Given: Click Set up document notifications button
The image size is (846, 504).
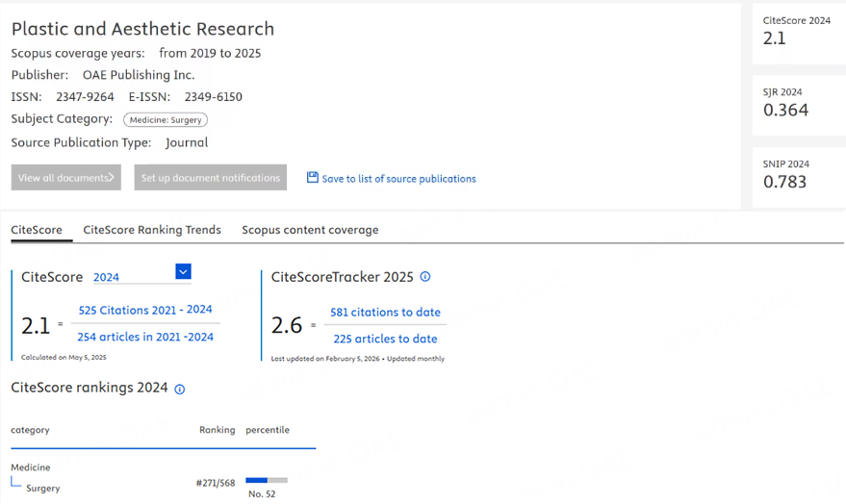Looking at the screenshot, I should coord(211,177).
